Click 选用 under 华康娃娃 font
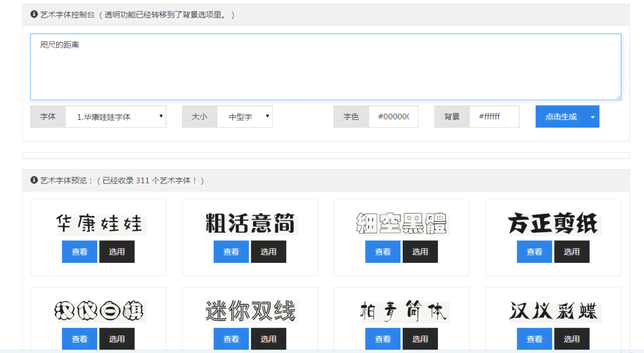The width and height of the screenshot is (644, 353). [117, 252]
